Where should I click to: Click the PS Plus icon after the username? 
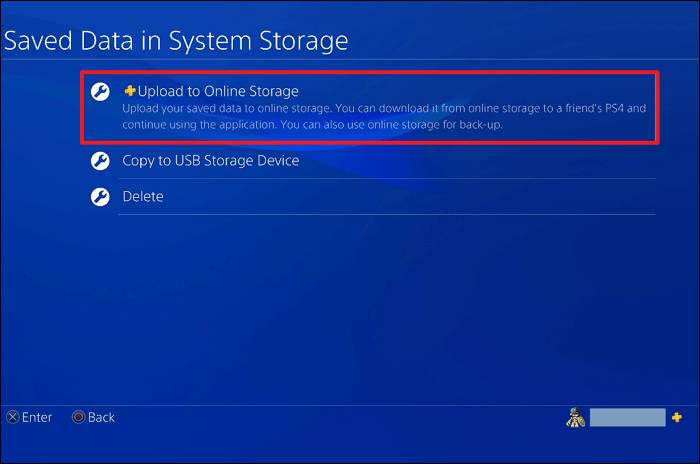tap(677, 417)
